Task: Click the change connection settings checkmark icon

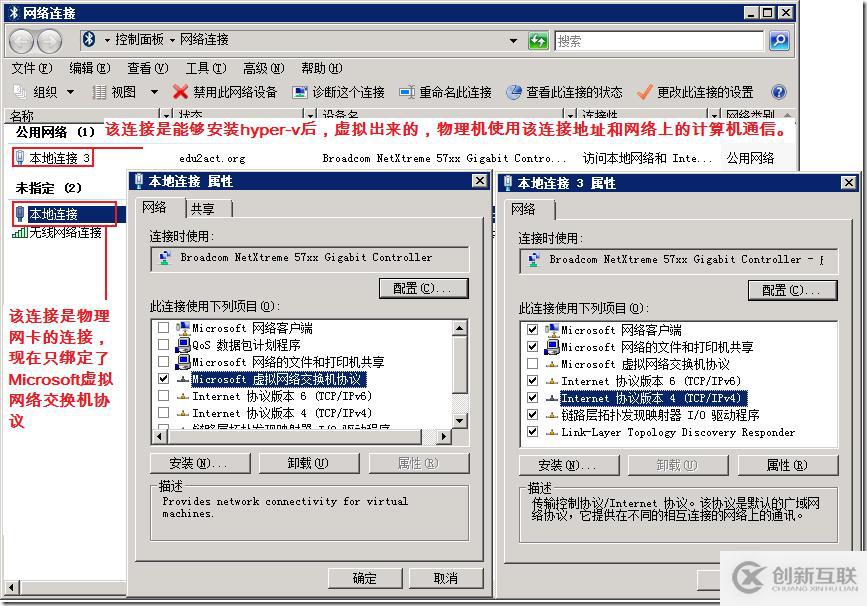Action: (644, 92)
